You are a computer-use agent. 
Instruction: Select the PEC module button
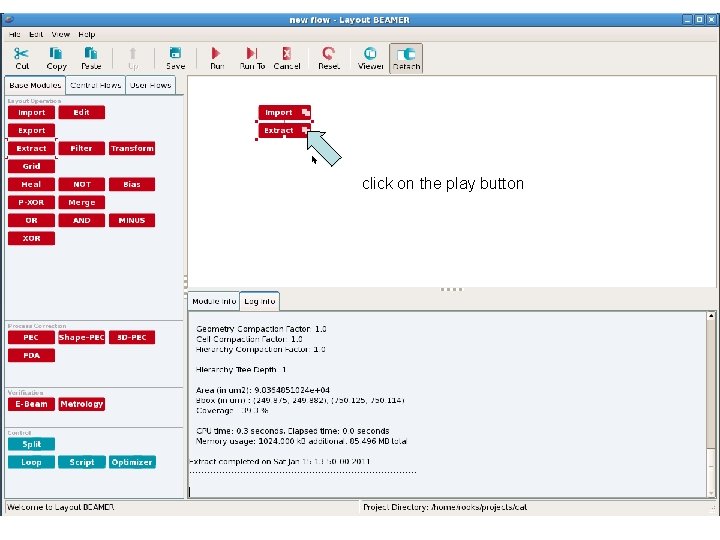coord(31,338)
